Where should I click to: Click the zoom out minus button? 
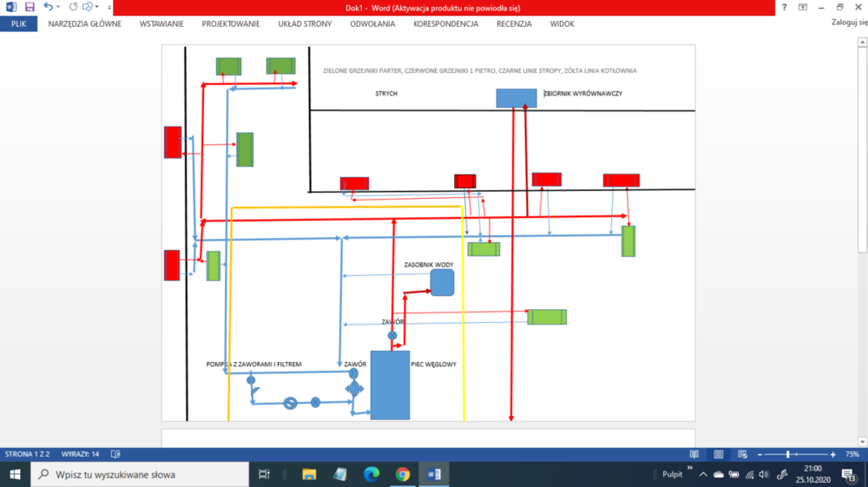(759, 454)
